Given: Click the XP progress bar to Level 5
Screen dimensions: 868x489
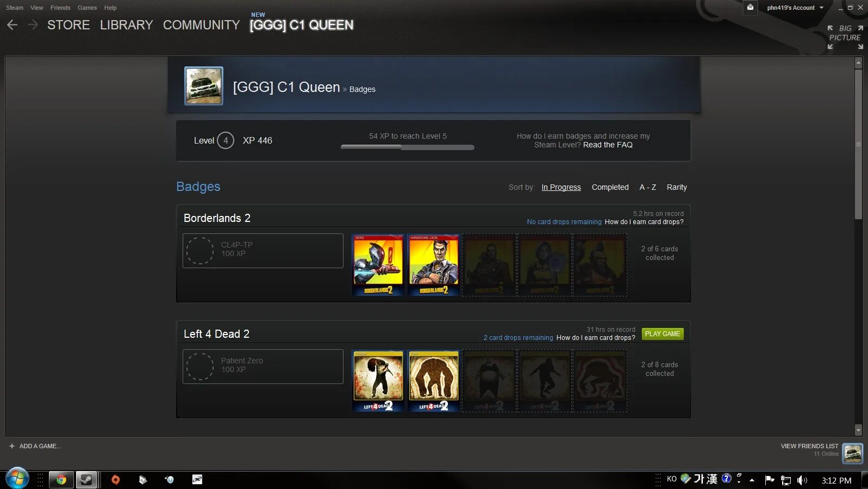Looking at the screenshot, I should [x=408, y=147].
